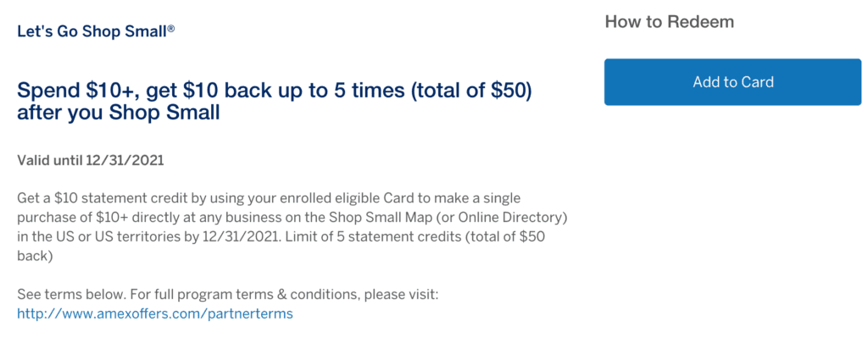Click the Add to Card button
This screenshot has height=344, width=868.
pos(732,82)
